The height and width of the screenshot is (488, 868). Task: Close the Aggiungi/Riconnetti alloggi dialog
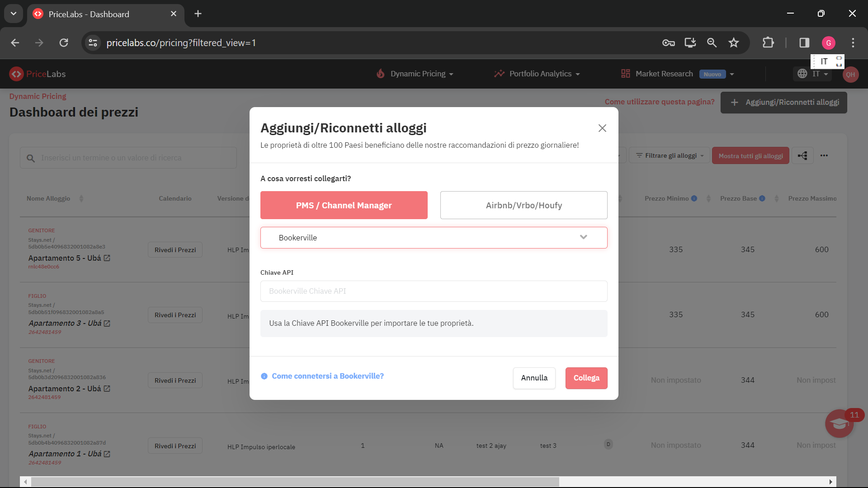[602, 128]
